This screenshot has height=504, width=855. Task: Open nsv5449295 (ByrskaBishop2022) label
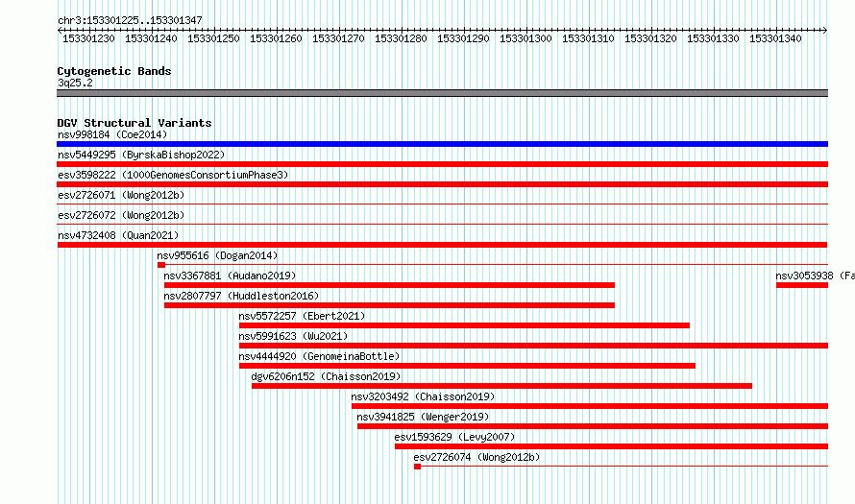(x=141, y=155)
